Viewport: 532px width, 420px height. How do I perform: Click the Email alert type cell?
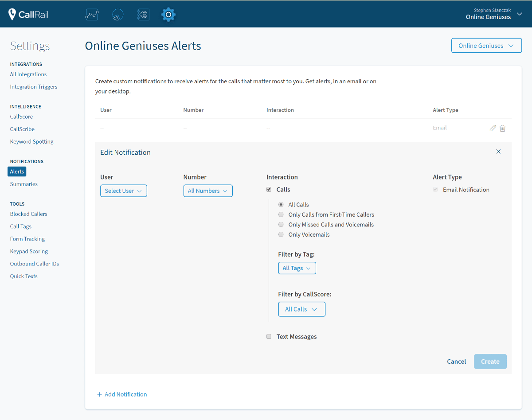tap(440, 128)
